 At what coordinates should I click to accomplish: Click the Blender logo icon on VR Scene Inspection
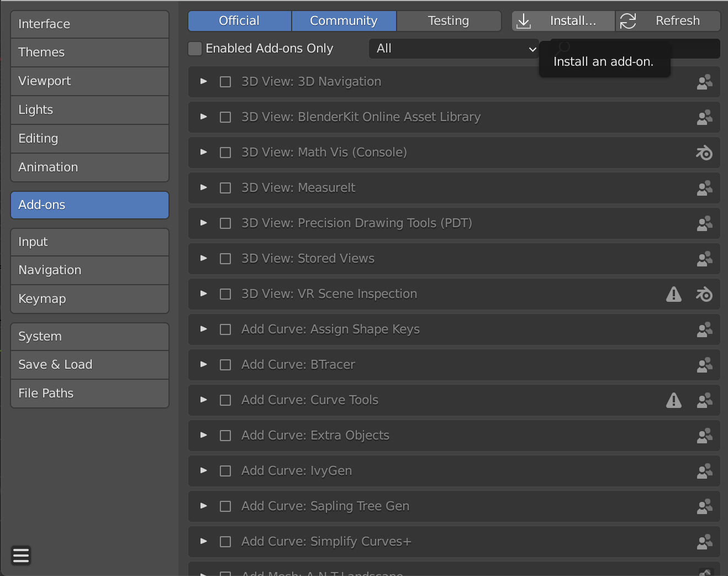tap(704, 294)
